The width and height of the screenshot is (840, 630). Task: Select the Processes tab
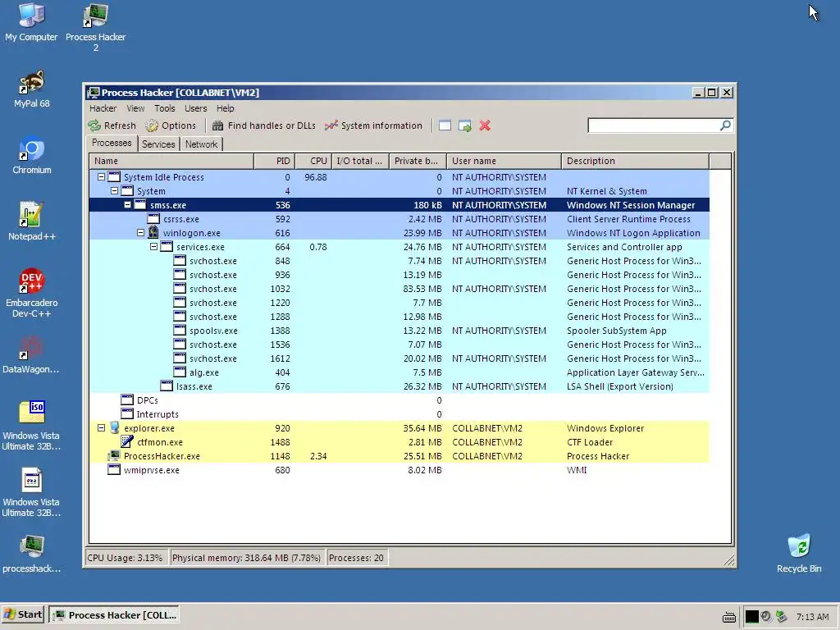tap(112, 143)
